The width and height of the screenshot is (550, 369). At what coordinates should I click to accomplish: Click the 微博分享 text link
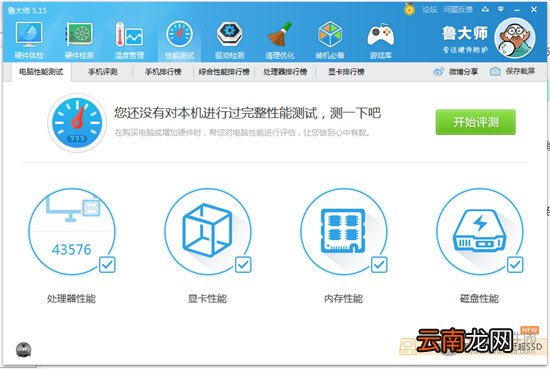pos(463,72)
